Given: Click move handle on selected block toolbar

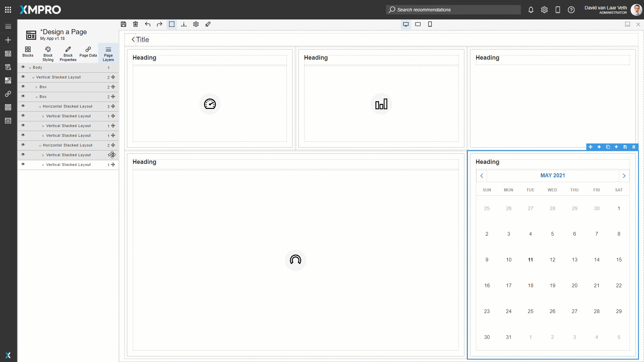Looking at the screenshot, I should click(x=590, y=147).
